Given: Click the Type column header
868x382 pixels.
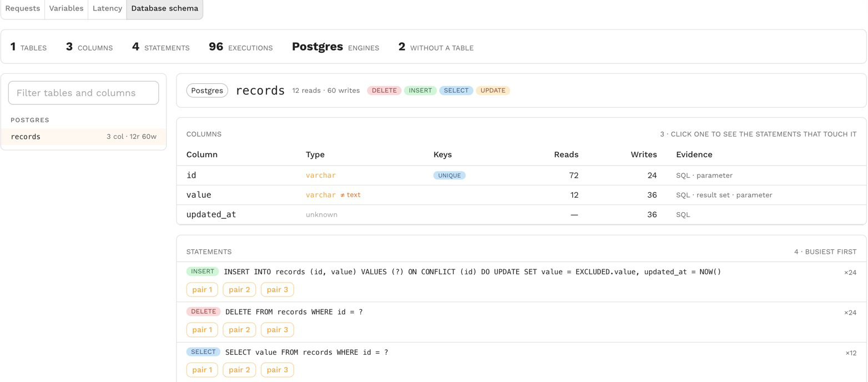Looking at the screenshot, I should [x=315, y=154].
